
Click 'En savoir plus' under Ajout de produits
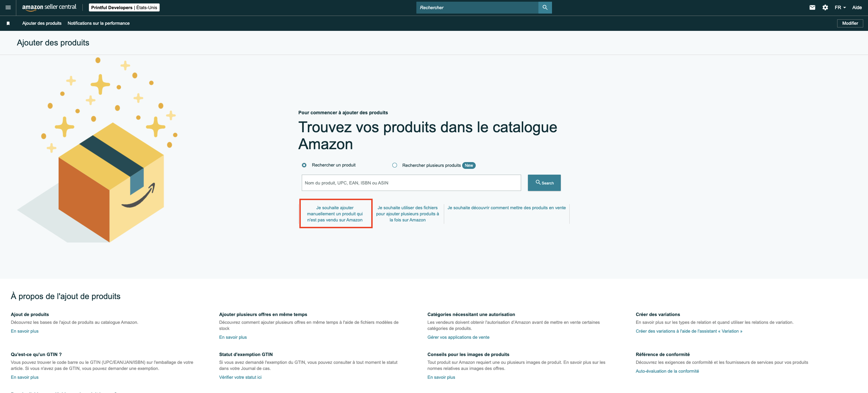click(x=25, y=331)
